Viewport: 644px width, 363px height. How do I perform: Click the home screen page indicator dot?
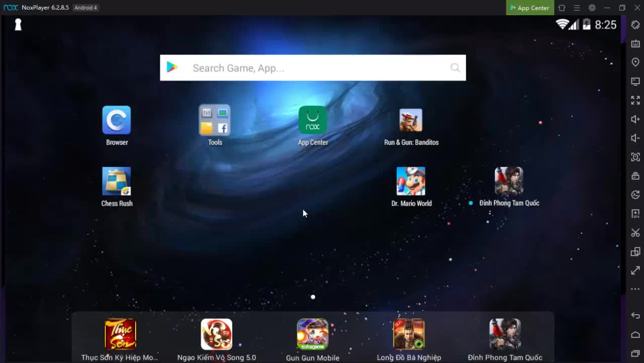coord(313,297)
